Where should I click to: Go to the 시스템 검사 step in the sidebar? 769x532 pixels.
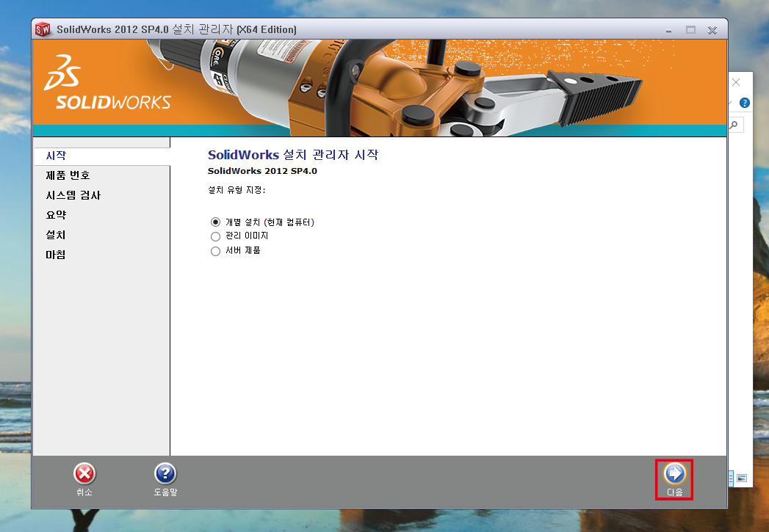click(x=73, y=195)
